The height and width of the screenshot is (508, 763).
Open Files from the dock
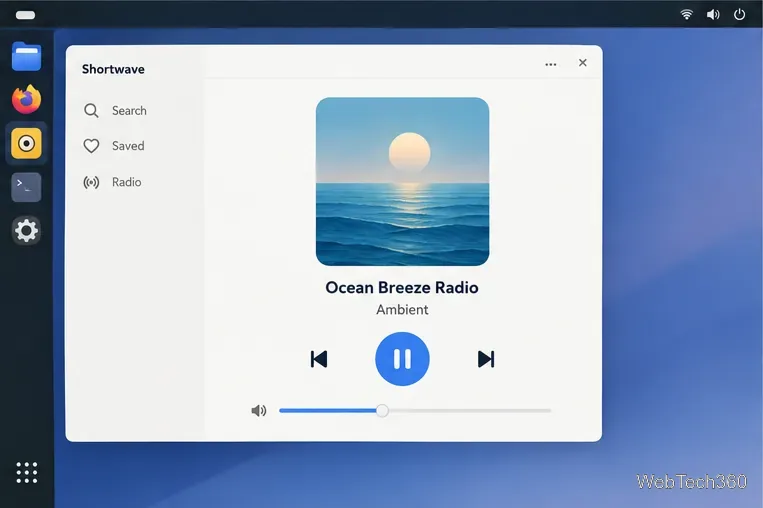[x=26, y=56]
